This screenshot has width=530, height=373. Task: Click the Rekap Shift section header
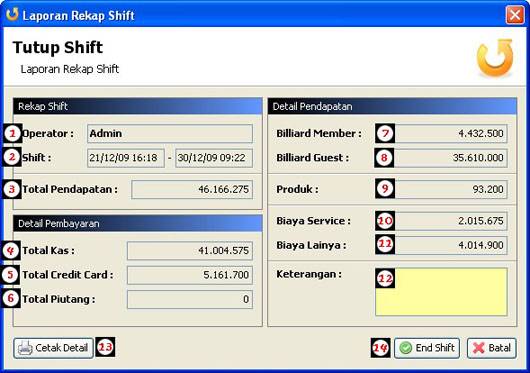[138, 106]
